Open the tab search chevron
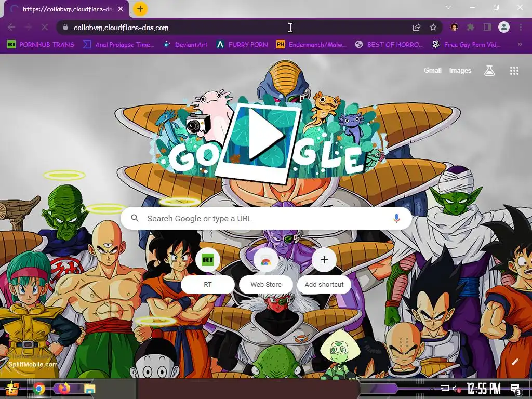Screen dimensions: 532x399 click(448, 7)
